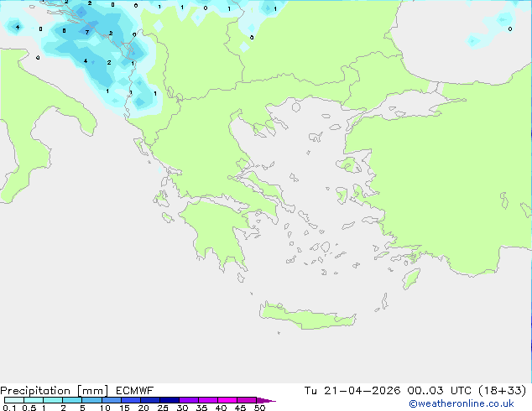Select the 35–40 mm legend color

pos(207,400)
